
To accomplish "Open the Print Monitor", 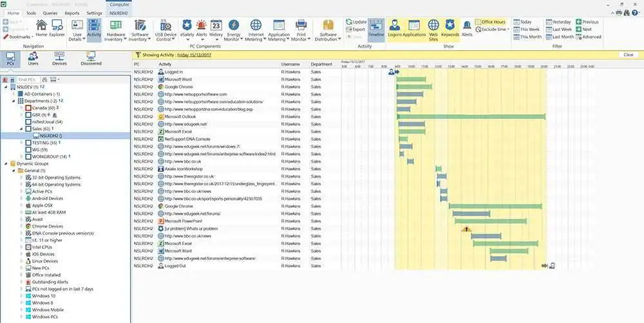I will click(x=301, y=30).
